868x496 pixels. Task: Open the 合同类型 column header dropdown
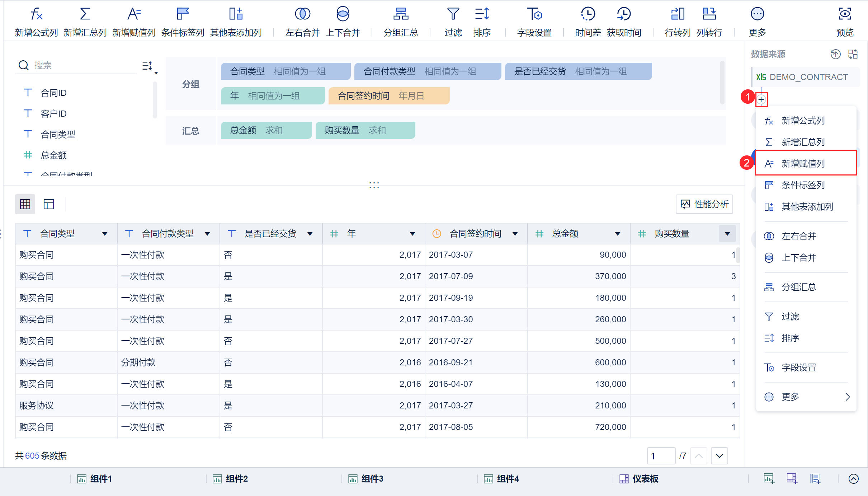[105, 234]
